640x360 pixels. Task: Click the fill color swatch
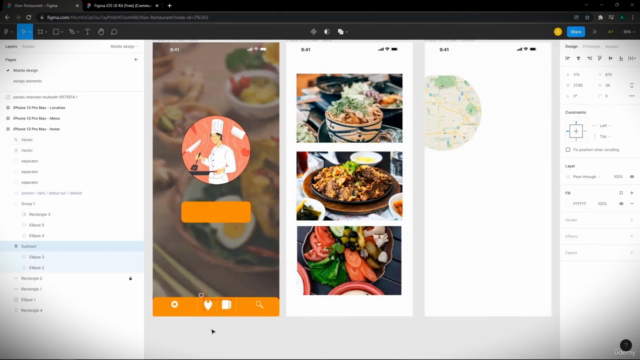pyautogui.click(x=568, y=204)
